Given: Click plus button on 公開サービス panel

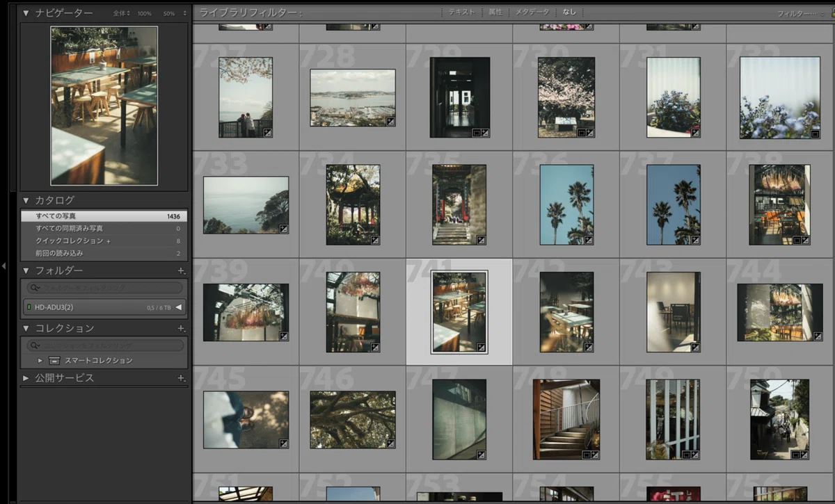Looking at the screenshot, I should (181, 378).
